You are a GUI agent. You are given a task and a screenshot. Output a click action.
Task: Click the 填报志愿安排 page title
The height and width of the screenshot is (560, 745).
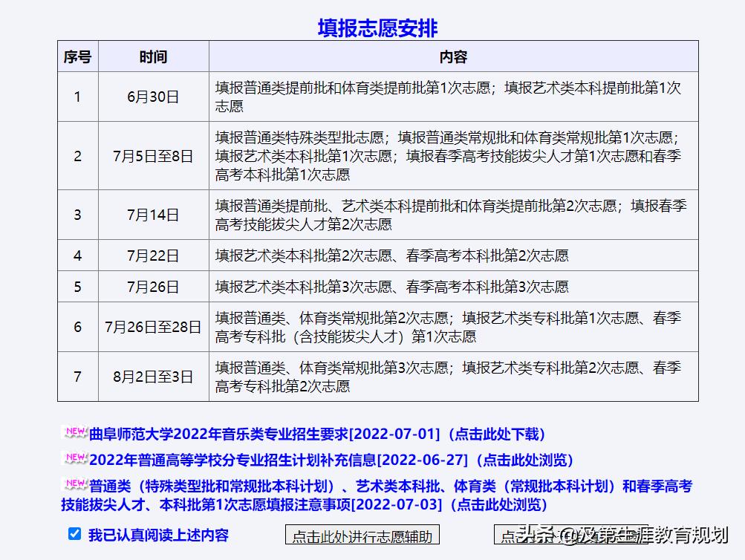click(377, 25)
